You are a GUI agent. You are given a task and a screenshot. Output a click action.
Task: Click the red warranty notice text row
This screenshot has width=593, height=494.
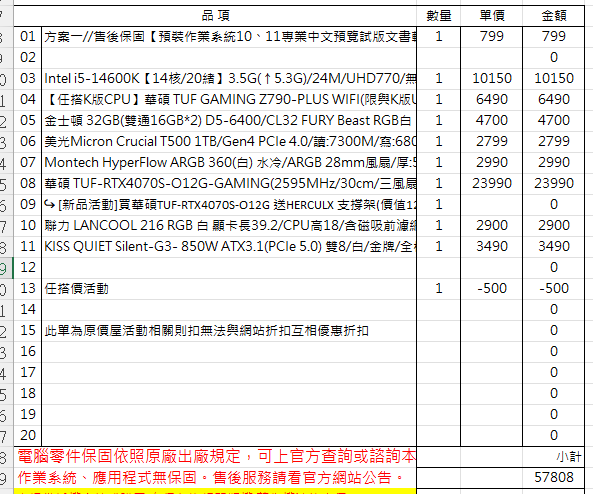tap(215, 457)
